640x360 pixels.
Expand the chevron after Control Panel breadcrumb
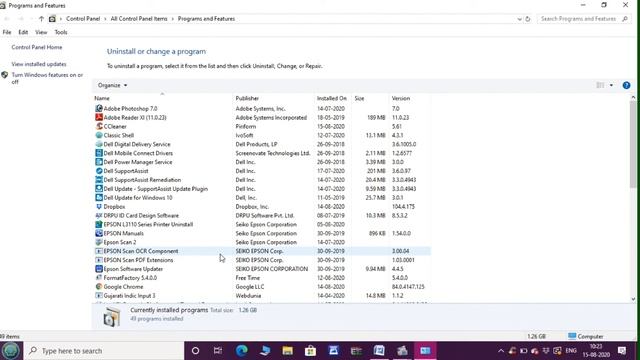(x=105, y=19)
